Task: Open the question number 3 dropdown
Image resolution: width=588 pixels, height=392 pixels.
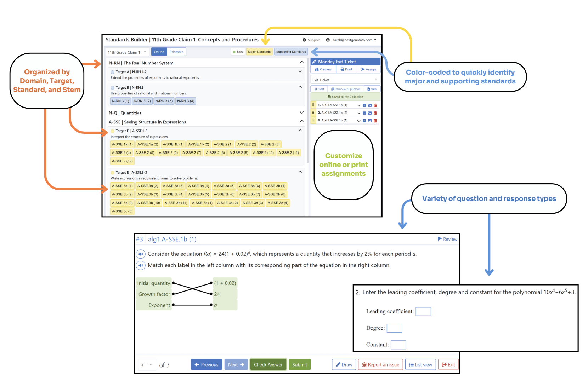Action: [147, 365]
